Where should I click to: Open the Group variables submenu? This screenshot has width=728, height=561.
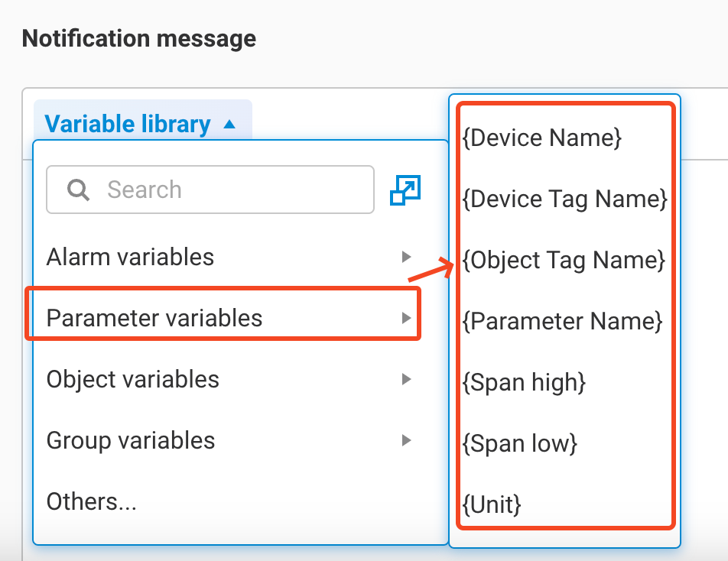tap(131, 440)
